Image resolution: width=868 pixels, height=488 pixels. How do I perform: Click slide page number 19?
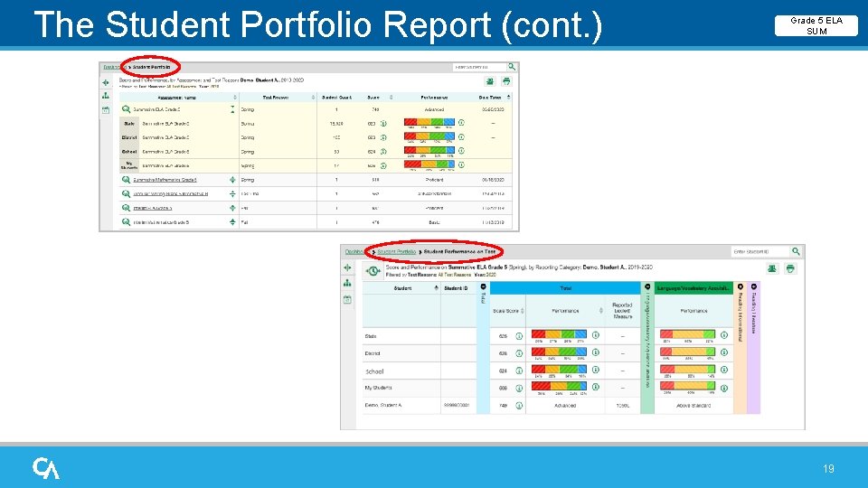coord(828,469)
